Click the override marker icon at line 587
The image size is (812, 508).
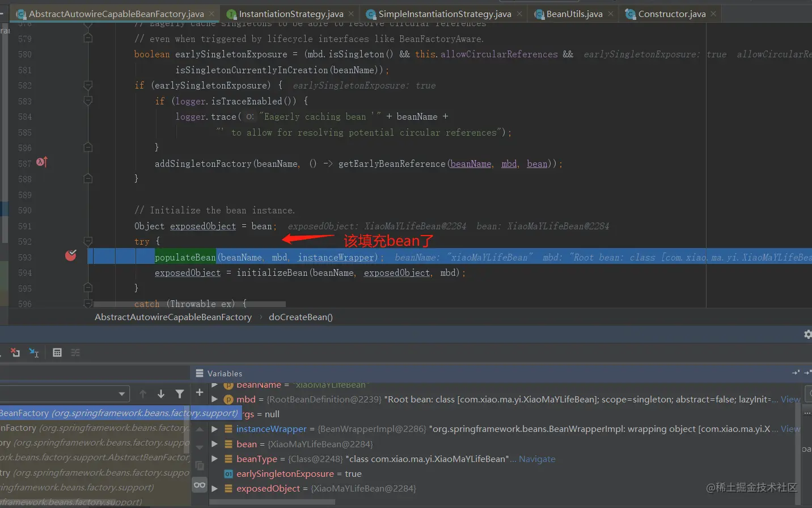(42, 162)
